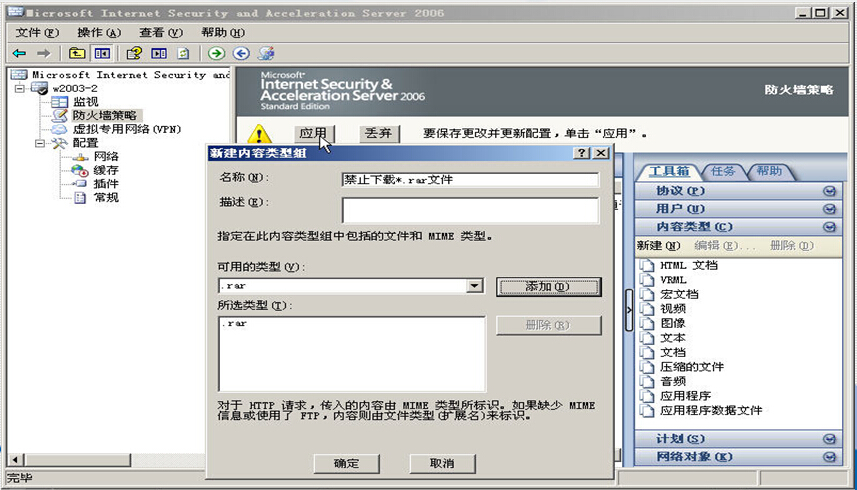Click the green circle right-arrow toolbar icon
Screen dimensions: 857x490
(216, 53)
